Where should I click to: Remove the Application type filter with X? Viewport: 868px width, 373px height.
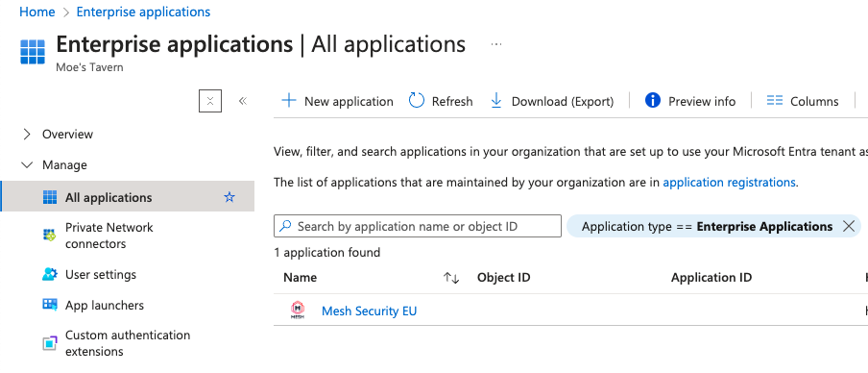click(x=848, y=226)
